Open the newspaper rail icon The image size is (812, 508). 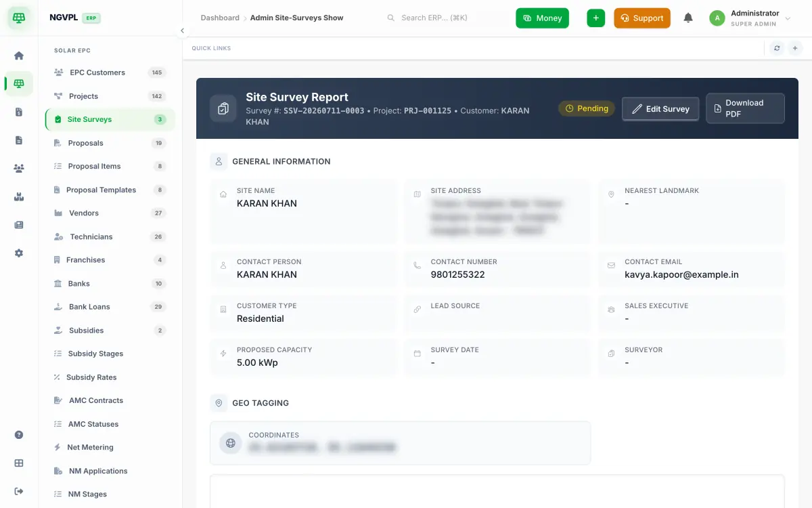pyautogui.click(x=19, y=225)
